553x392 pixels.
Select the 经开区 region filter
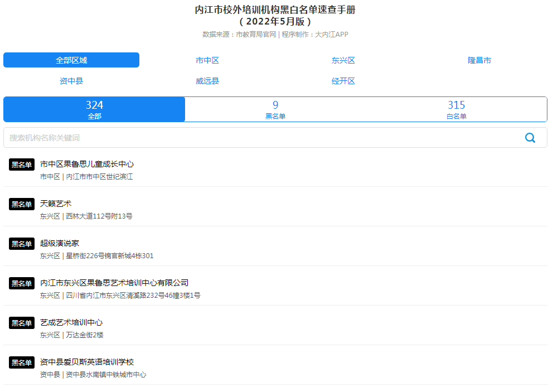coord(343,80)
